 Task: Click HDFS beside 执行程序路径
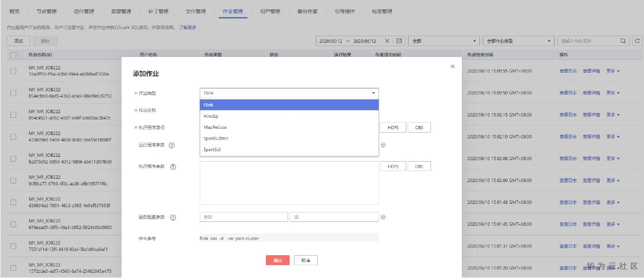[x=393, y=127]
